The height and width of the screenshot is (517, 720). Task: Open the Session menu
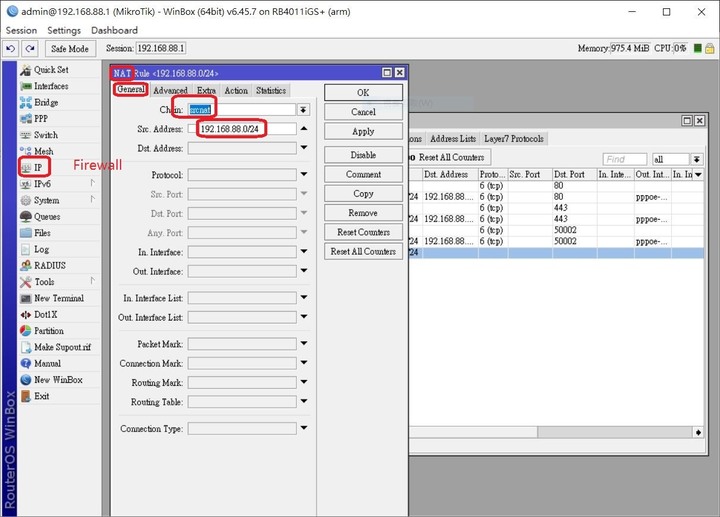(x=21, y=30)
